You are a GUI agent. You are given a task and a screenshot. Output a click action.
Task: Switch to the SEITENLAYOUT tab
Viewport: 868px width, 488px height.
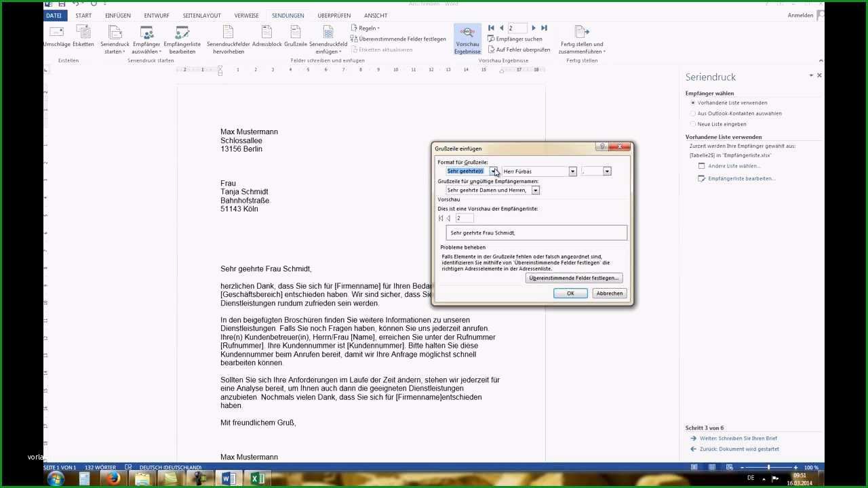202,16
